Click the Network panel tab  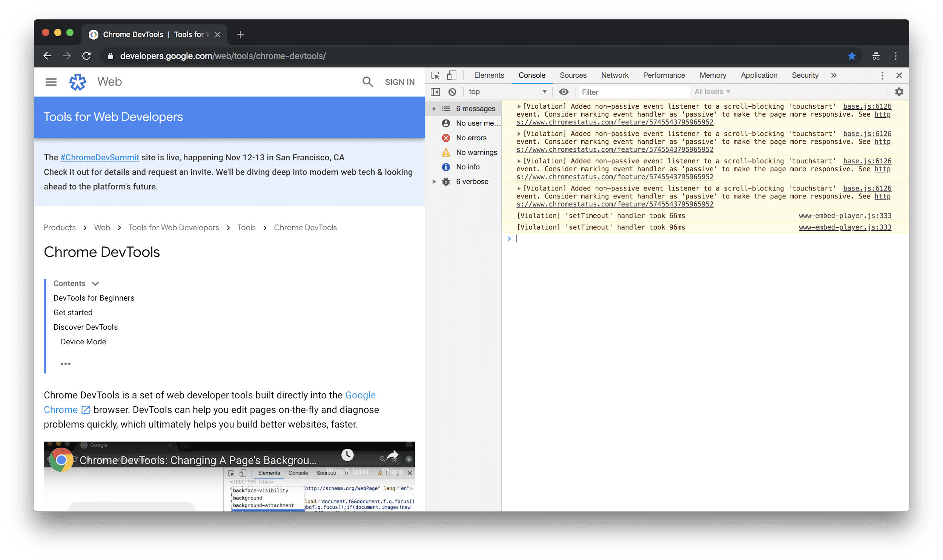click(x=614, y=75)
